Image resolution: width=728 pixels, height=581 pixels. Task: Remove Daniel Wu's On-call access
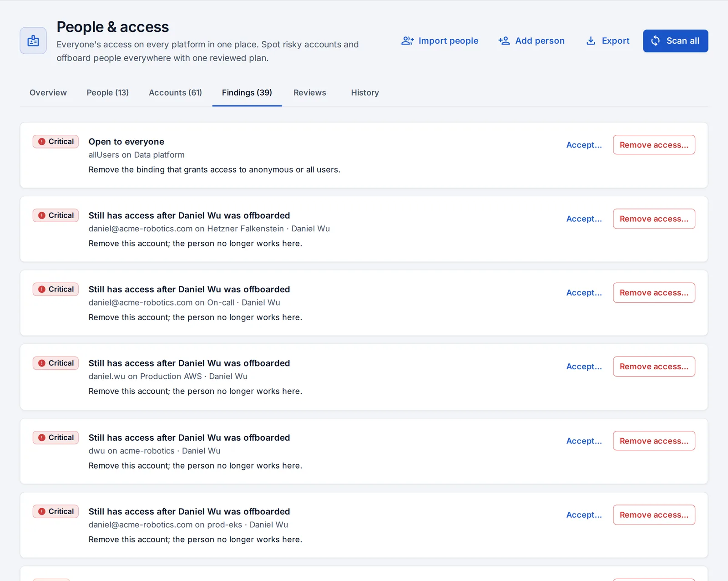654,293
